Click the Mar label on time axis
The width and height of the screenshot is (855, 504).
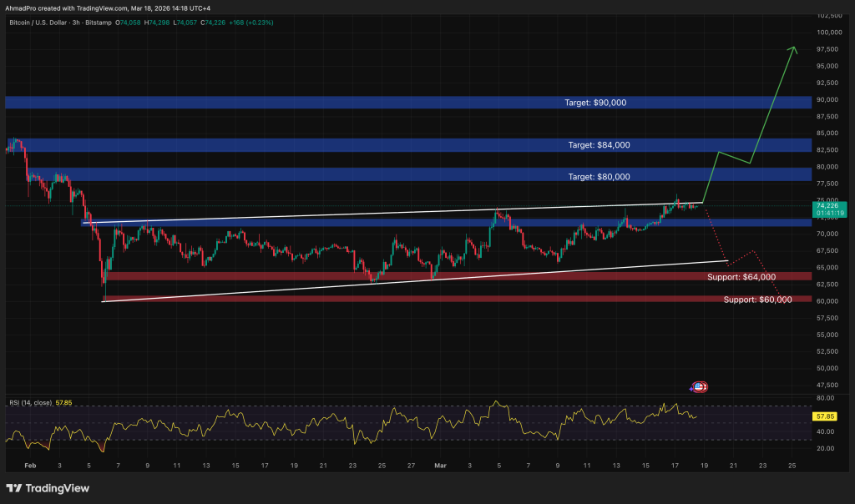(x=440, y=464)
